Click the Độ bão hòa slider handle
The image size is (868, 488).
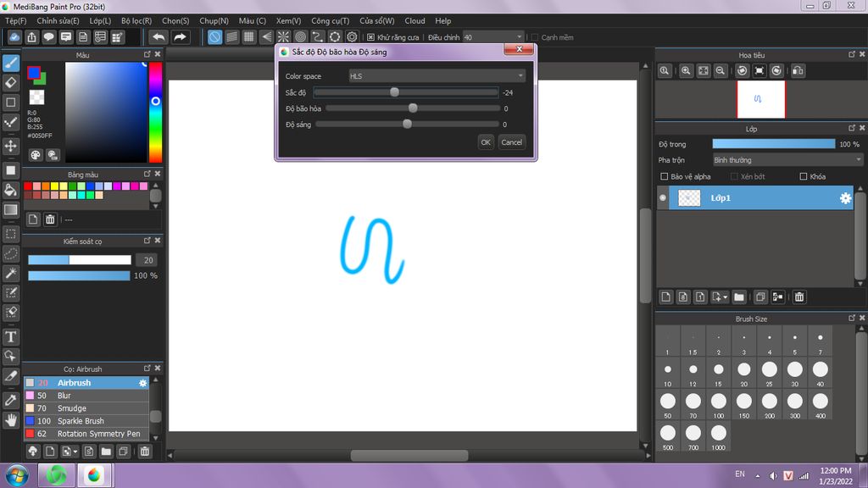(x=413, y=108)
